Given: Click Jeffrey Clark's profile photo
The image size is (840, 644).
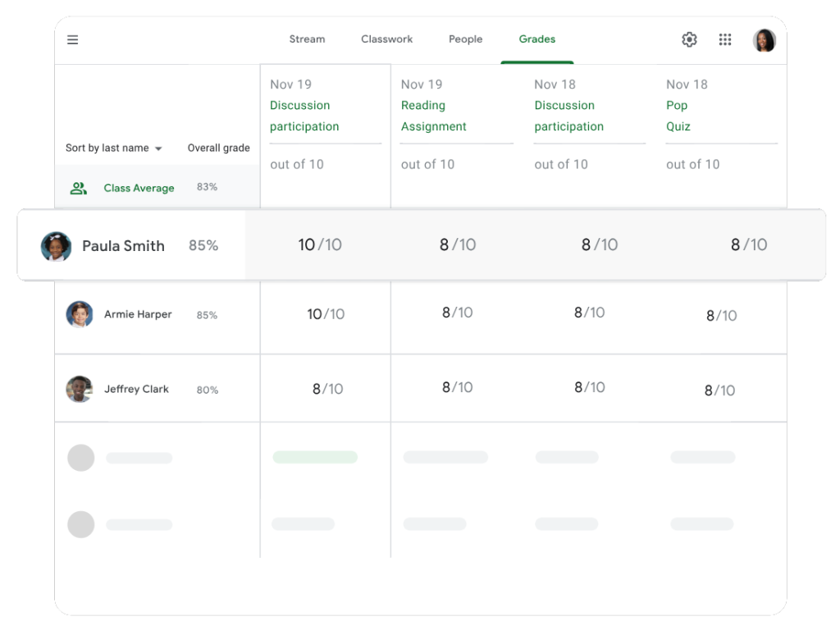Looking at the screenshot, I should [80, 390].
